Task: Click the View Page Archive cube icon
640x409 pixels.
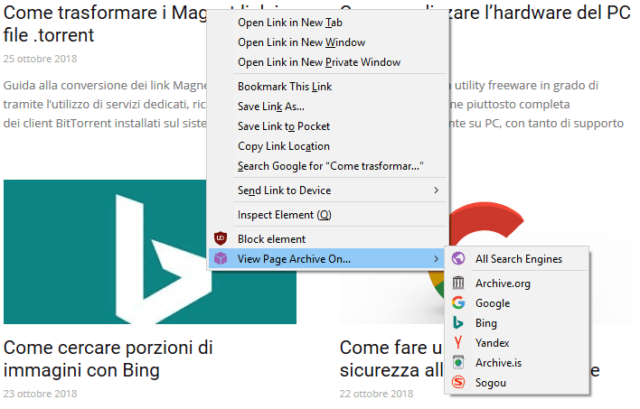Action: [221, 259]
